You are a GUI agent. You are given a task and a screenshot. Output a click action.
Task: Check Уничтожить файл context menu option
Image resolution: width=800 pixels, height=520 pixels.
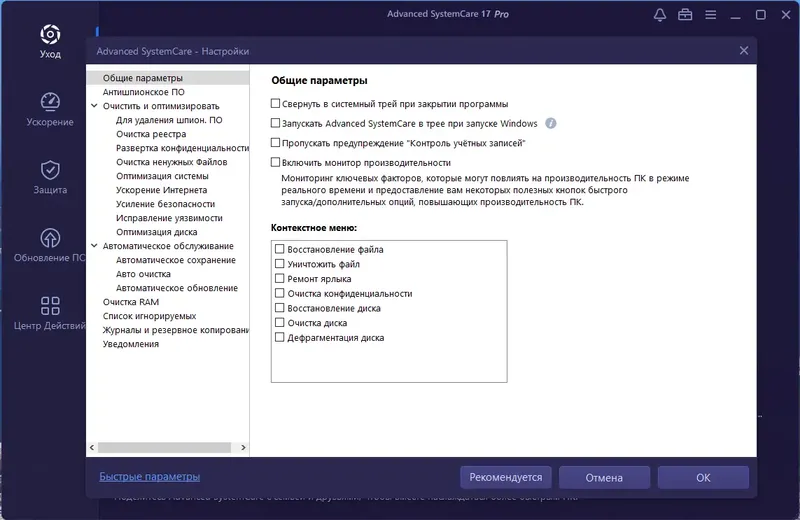(x=280, y=264)
